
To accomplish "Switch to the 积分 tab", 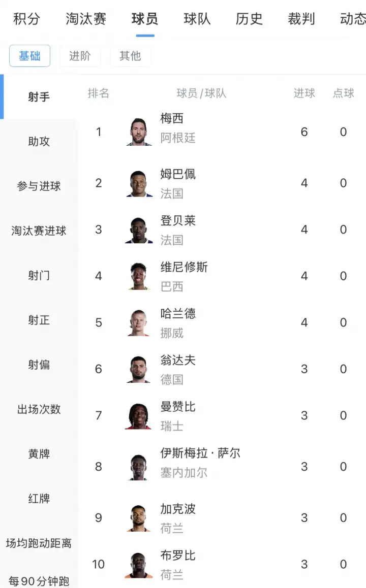I will [x=26, y=19].
